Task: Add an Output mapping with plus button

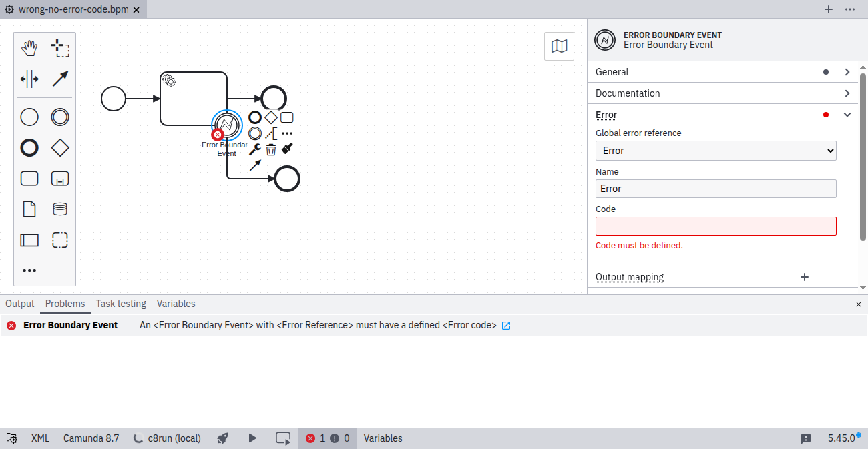Action: tap(805, 277)
